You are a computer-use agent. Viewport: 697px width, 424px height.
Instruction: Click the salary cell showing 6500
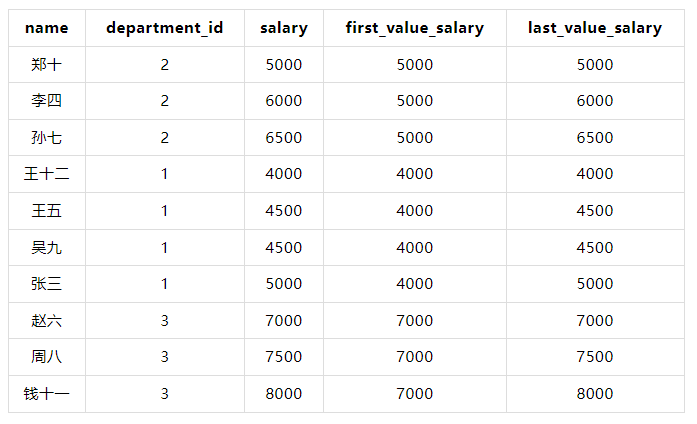coord(283,138)
